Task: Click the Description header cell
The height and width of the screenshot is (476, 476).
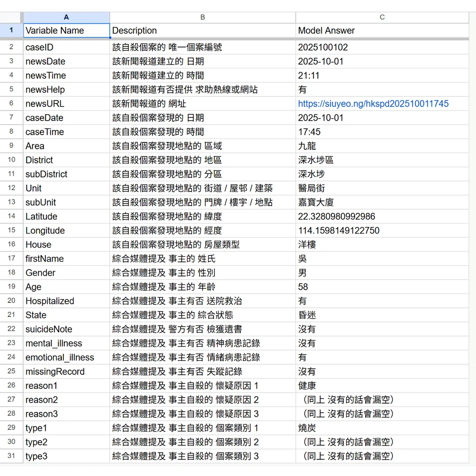Action: click(203, 30)
